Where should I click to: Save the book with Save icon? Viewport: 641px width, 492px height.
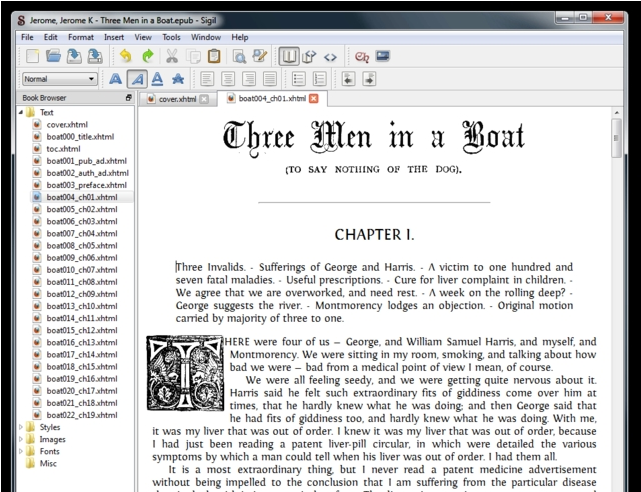74,56
